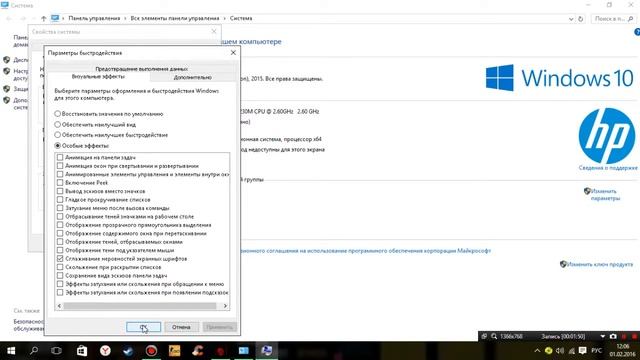Navigate to Панель управления breadcrumb
The width and height of the screenshot is (640, 360).
94,18
